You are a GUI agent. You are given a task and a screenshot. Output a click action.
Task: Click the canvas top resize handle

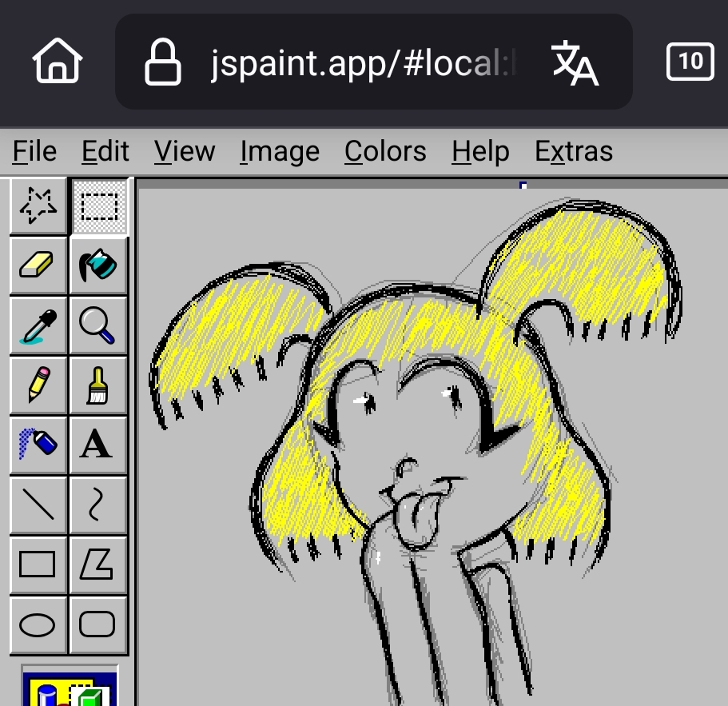523,185
